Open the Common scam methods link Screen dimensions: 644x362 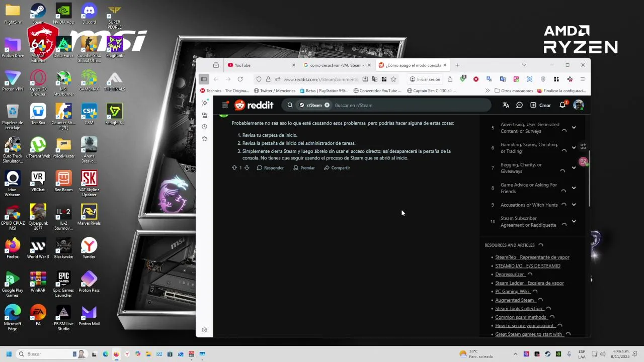tap(521, 317)
